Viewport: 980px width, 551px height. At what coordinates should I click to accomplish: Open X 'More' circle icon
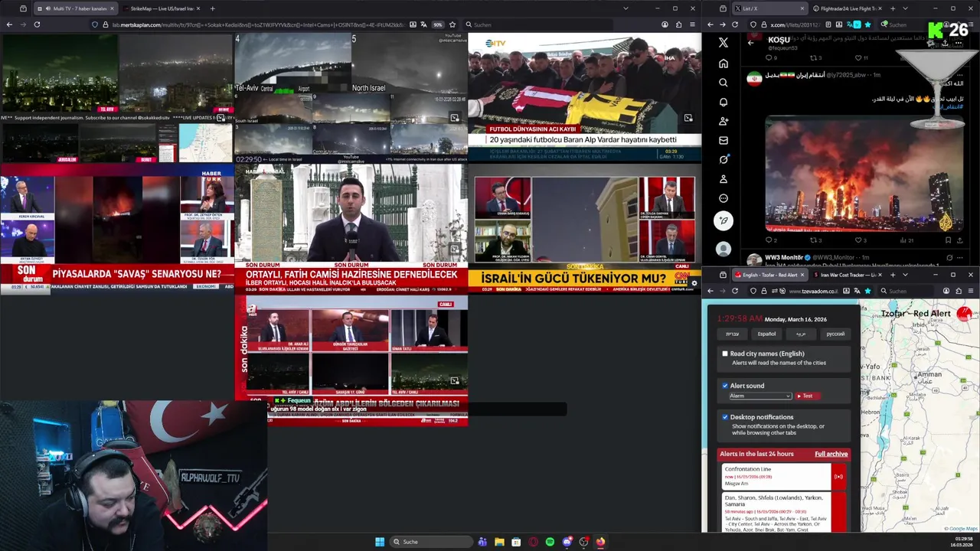click(724, 198)
